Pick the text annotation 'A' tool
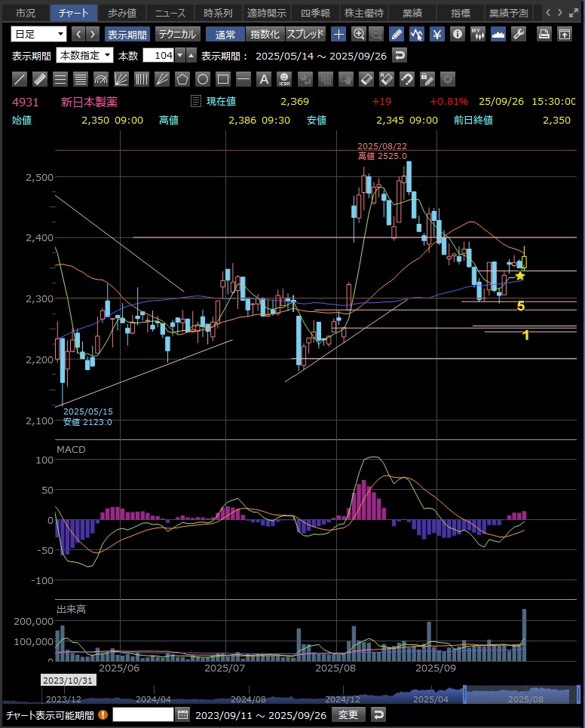The image size is (585, 728). coord(264,79)
